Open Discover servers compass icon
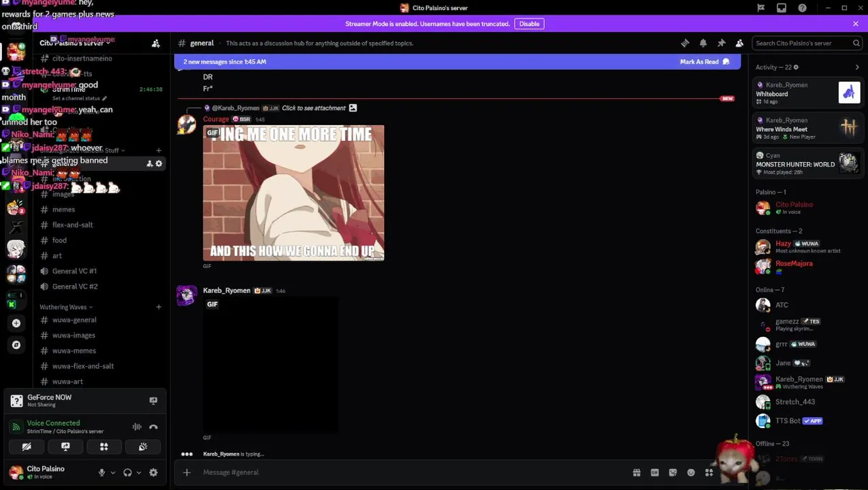This screenshot has height=490, width=868. pos(16,345)
